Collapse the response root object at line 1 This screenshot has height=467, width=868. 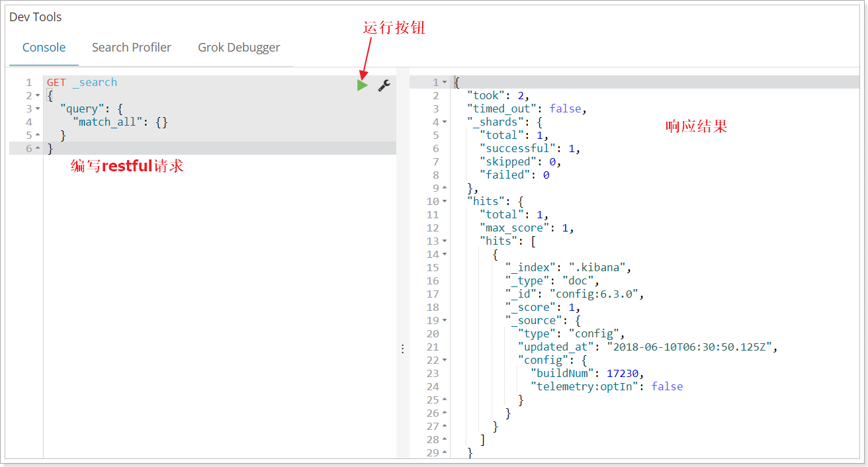(445, 83)
